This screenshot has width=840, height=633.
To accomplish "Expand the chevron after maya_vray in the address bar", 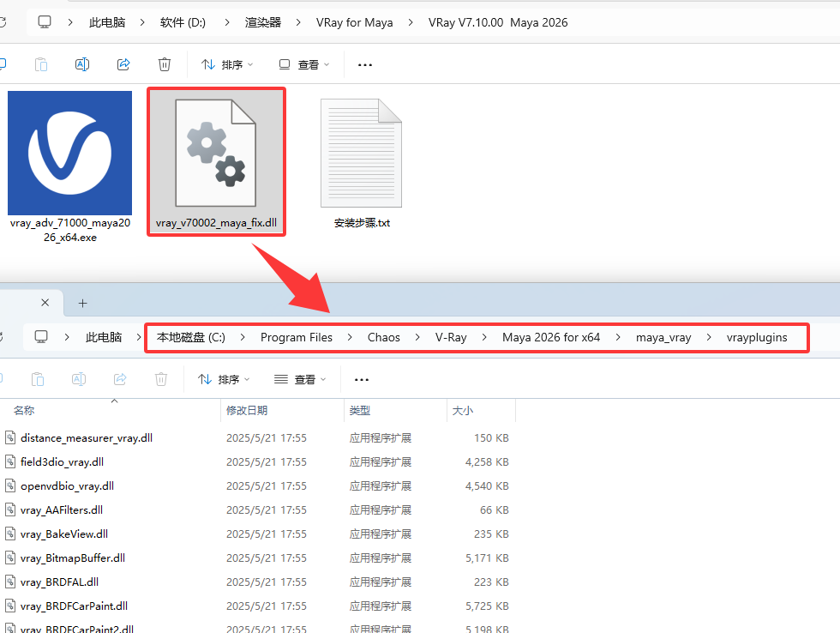I will click(709, 337).
